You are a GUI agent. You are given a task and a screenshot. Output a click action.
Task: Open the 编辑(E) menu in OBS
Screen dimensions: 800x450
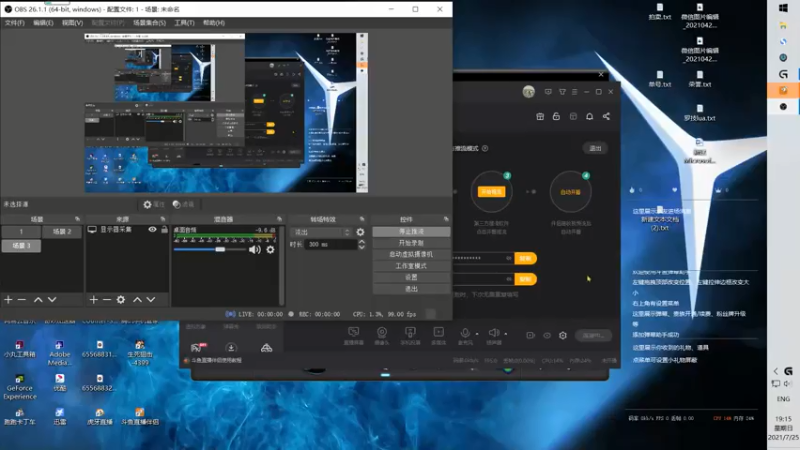(43, 23)
